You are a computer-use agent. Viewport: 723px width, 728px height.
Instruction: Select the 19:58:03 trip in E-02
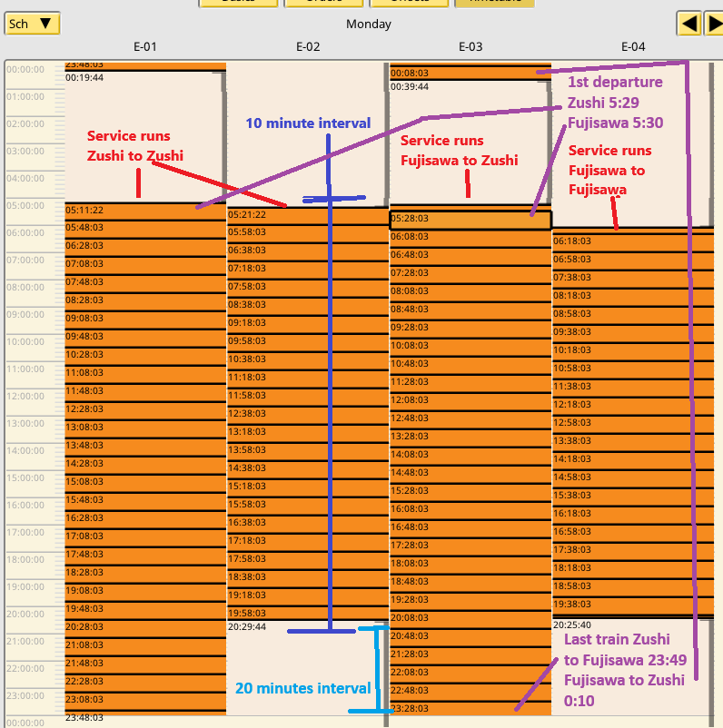click(x=308, y=614)
